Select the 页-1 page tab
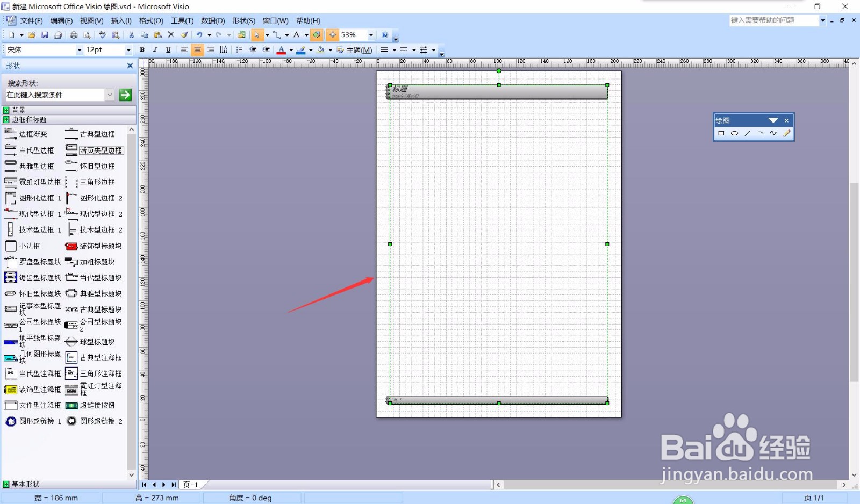The height and width of the screenshot is (504, 860). (x=191, y=485)
